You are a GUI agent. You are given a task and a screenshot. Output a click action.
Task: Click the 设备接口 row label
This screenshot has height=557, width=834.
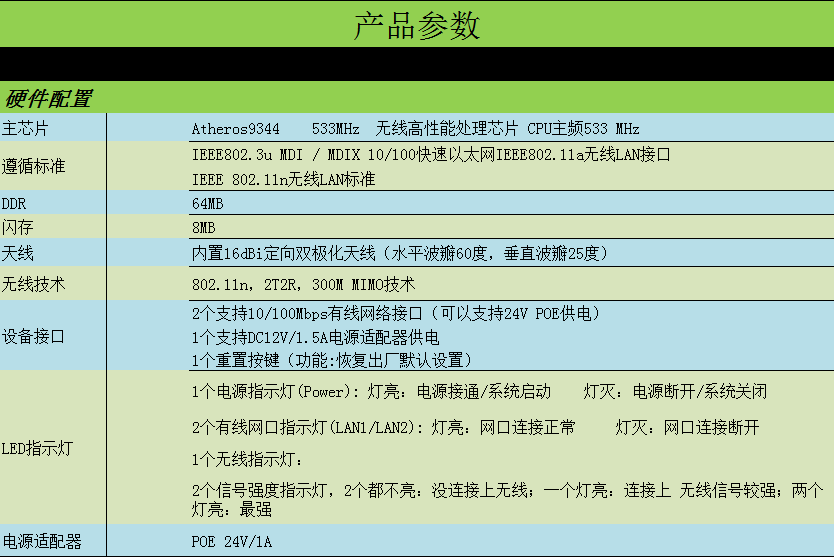[x=33, y=336]
